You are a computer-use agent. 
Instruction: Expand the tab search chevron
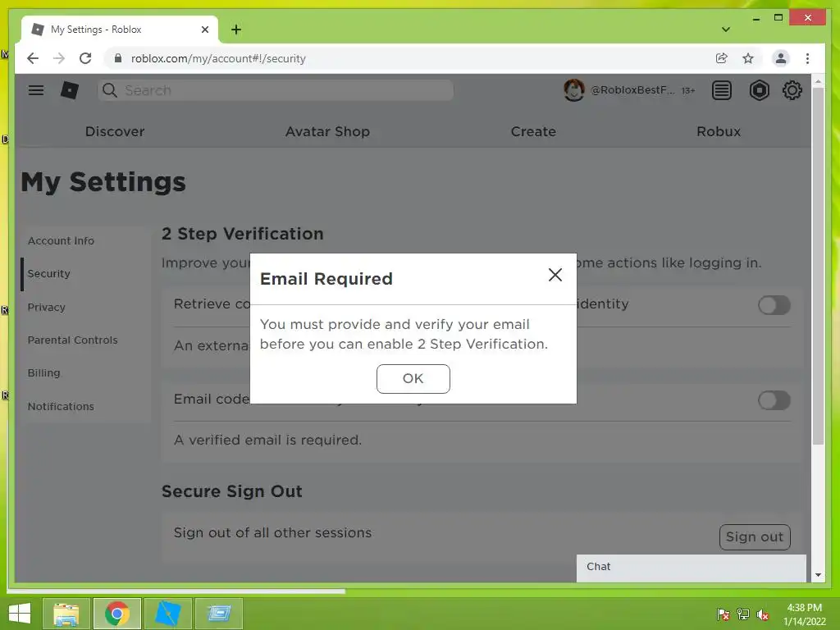pyautogui.click(x=725, y=30)
